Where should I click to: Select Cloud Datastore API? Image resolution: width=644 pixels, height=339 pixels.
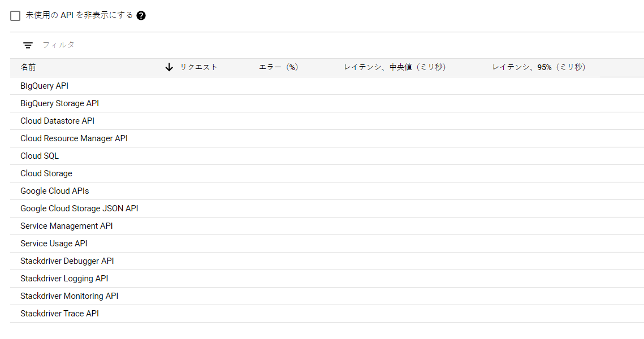(x=57, y=121)
